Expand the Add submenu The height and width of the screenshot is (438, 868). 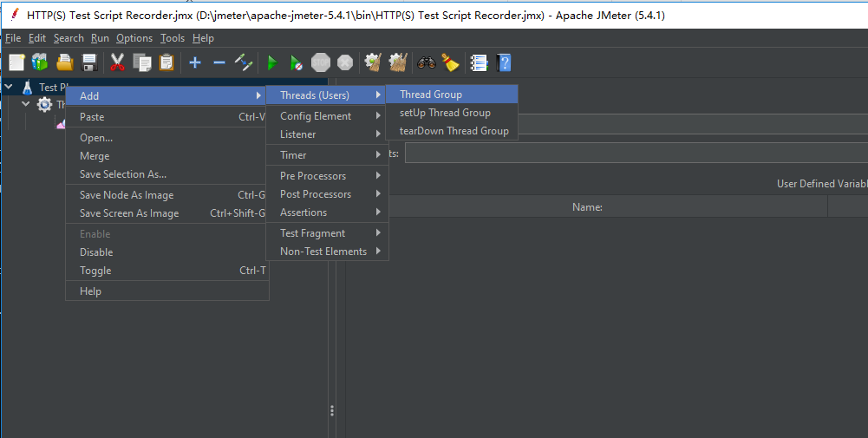tap(166, 95)
